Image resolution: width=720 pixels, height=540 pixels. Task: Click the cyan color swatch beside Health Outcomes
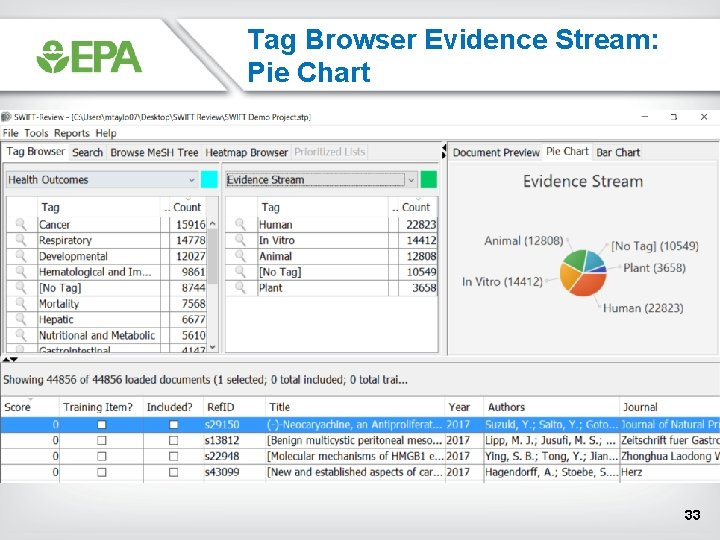209,180
